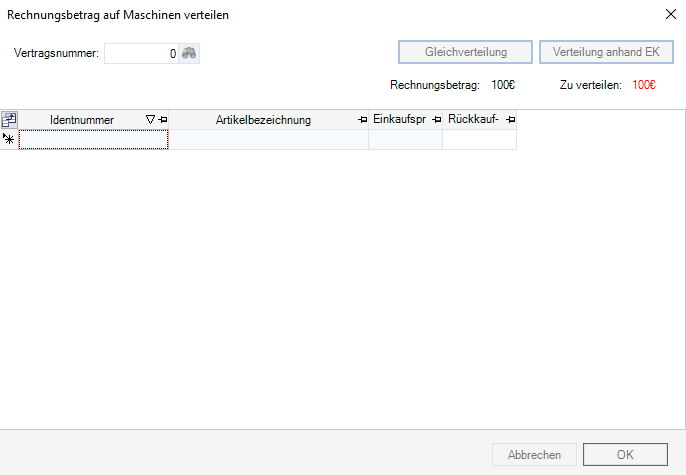Open the filter dropdown on Identnummer column
686x475 pixels.
150,120
